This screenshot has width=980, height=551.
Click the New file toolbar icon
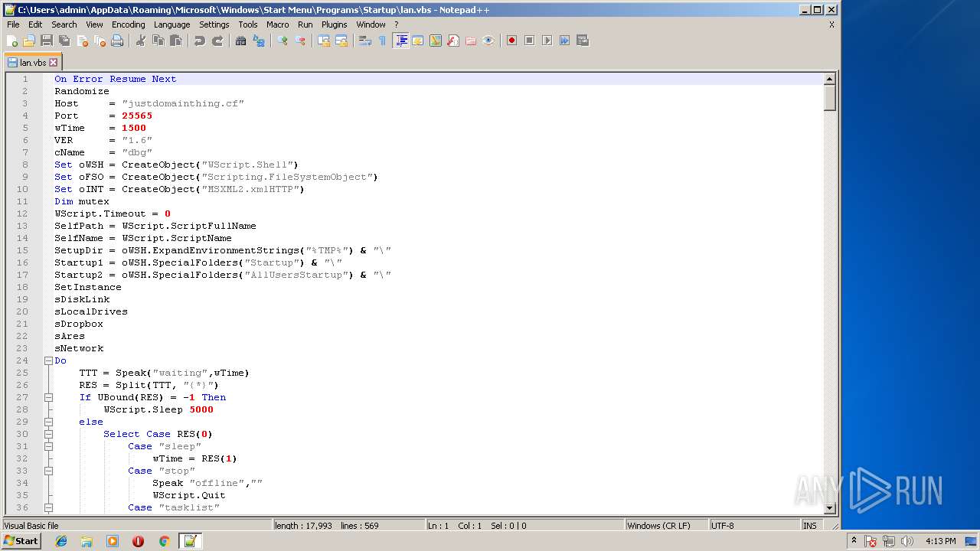point(12,41)
